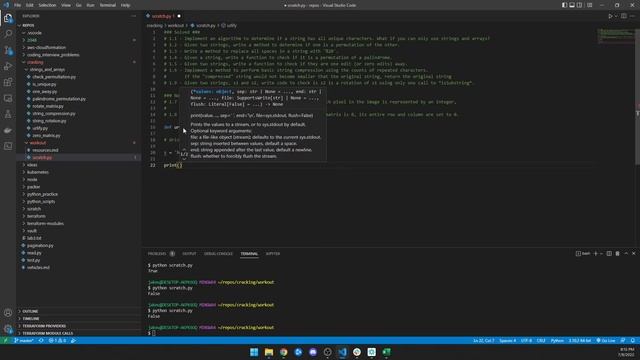The image size is (640, 360).
Task: Open errors and warnings count in status bar
Action: [x=57, y=340]
